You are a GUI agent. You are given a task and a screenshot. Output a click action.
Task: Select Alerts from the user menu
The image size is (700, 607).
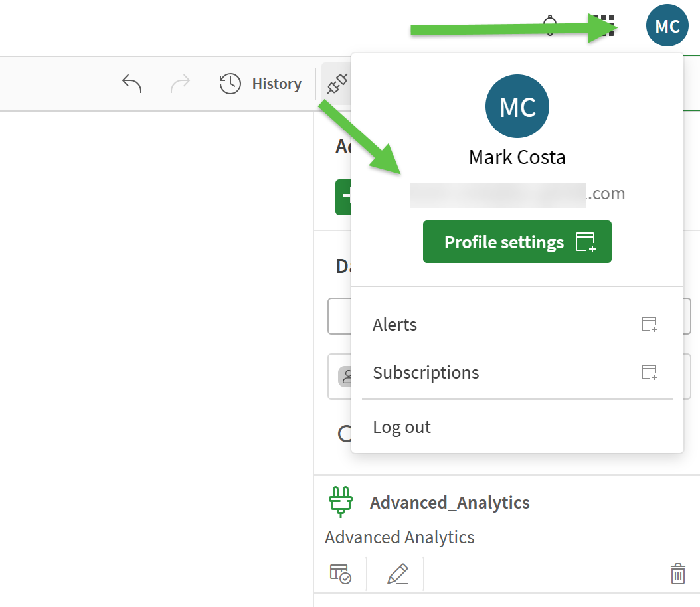point(395,325)
